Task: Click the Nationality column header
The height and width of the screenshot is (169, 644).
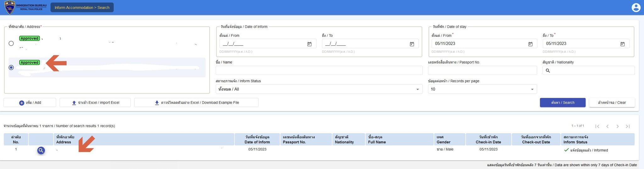Action: coord(349,139)
